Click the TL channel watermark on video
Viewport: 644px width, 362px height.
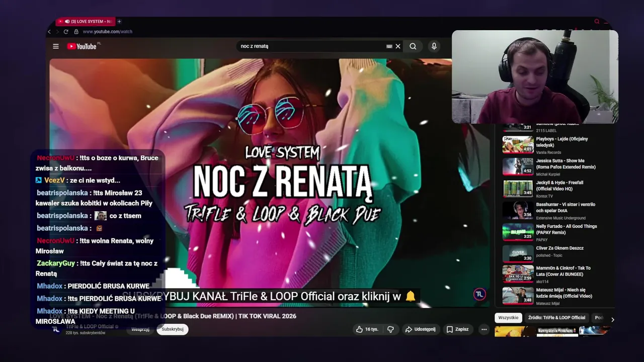(479, 295)
